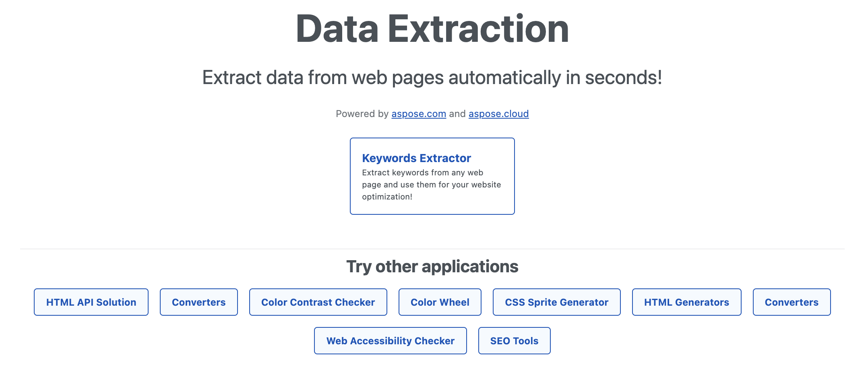Click the 'Powered by' text
Screen dimensions: 868x366
click(362, 114)
